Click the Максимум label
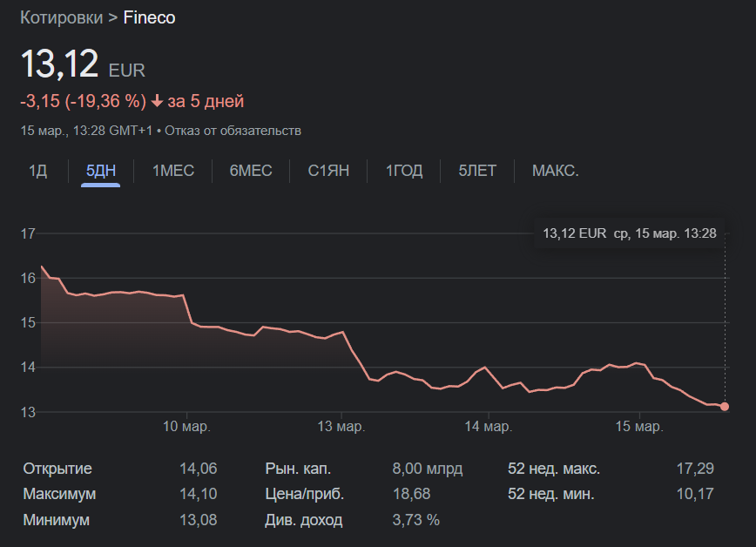The height and width of the screenshot is (547, 756). (x=59, y=494)
